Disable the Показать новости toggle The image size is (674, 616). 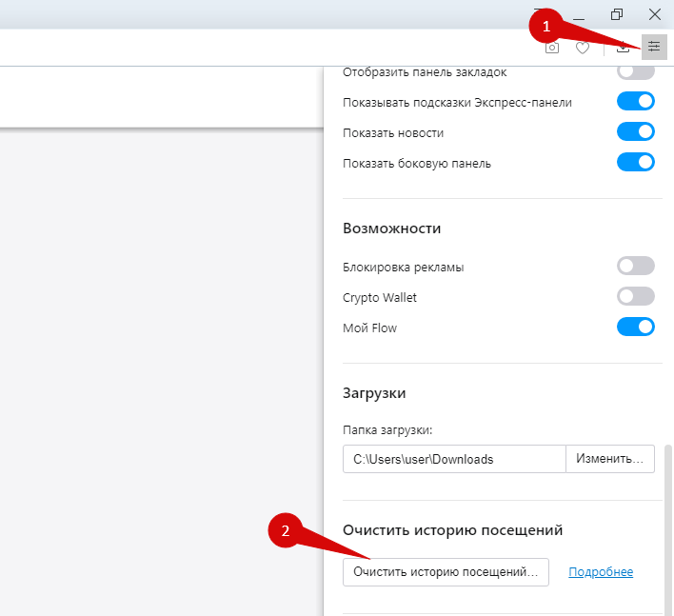click(x=636, y=132)
